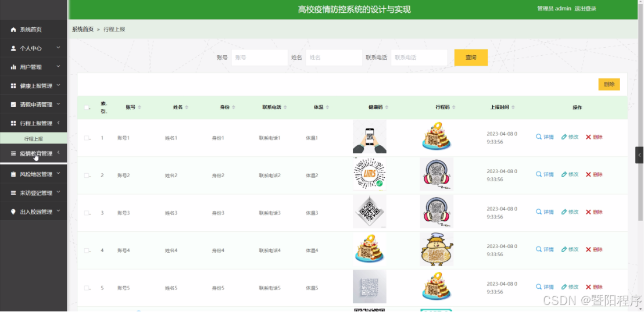Click the yellow 查询 button
This screenshot has width=644, height=312.
(471, 58)
